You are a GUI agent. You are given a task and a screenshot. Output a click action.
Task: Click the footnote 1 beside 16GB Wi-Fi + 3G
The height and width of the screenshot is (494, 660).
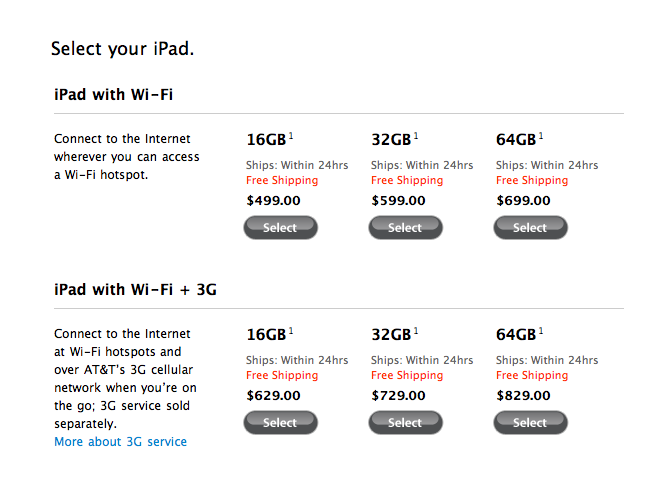click(x=291, y=331)
